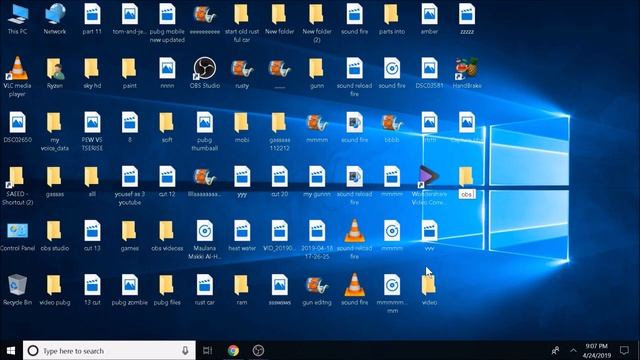Select the 'Maulana Makki Al-H...' audio file
Viewport: 640px width, 360px height.
coord(204,240)
